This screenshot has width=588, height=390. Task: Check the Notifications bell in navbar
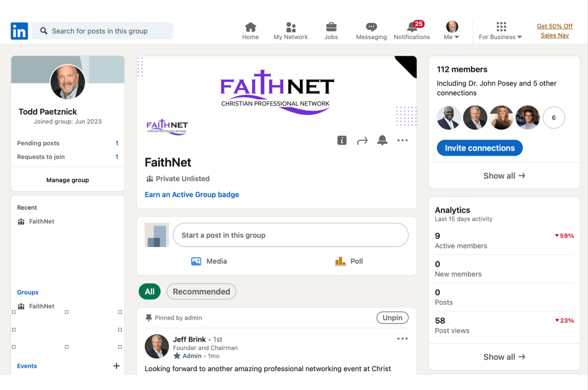[x=412, y=27]
